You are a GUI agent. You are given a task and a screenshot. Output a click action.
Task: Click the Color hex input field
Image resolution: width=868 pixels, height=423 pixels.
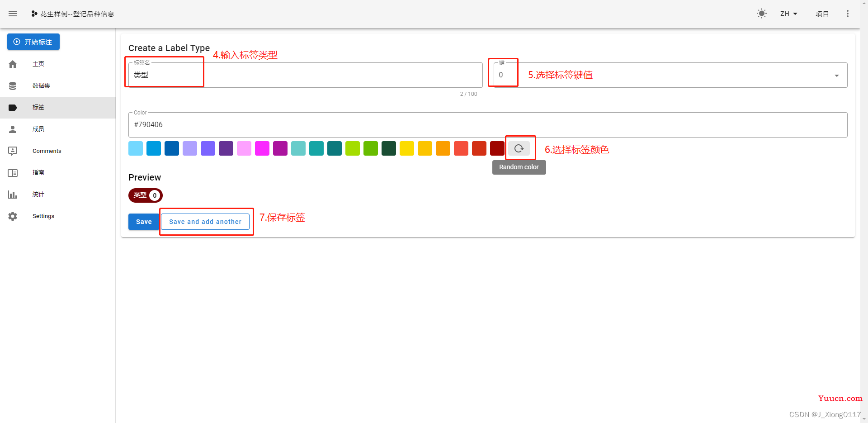click(x=488, y=125)
